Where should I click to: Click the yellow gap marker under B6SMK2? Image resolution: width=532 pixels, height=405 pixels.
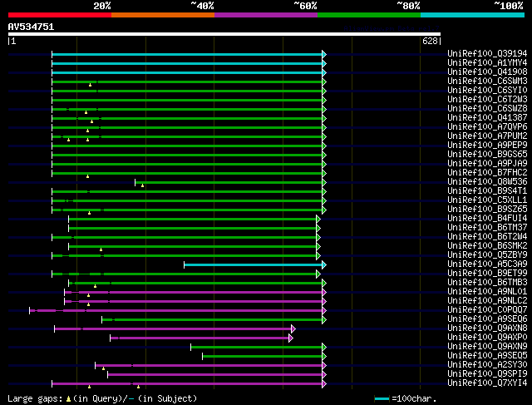pyautogui.click(x=101, y=249)
